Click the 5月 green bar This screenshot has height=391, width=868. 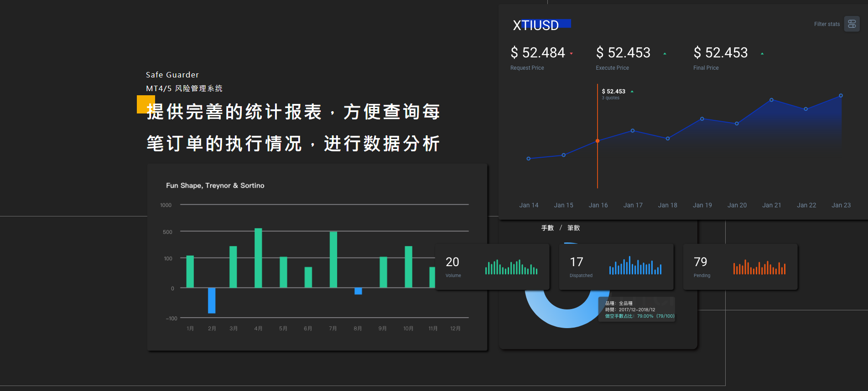pos(283,272)
